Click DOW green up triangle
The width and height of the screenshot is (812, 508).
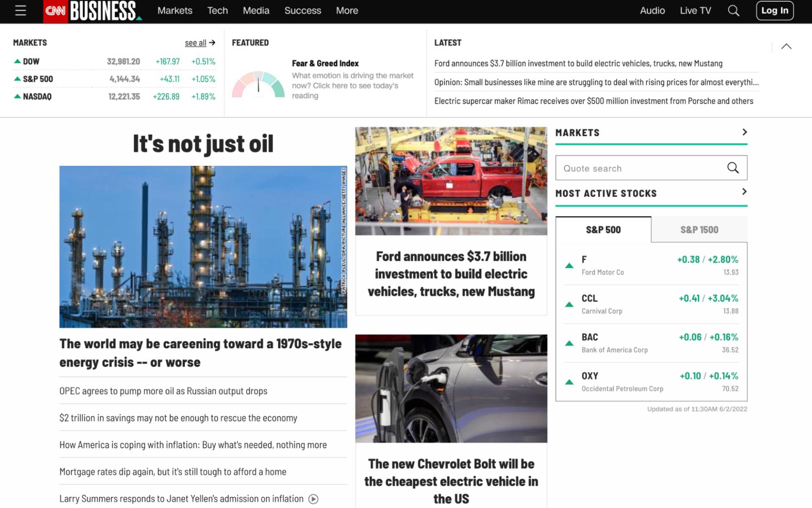17,61
